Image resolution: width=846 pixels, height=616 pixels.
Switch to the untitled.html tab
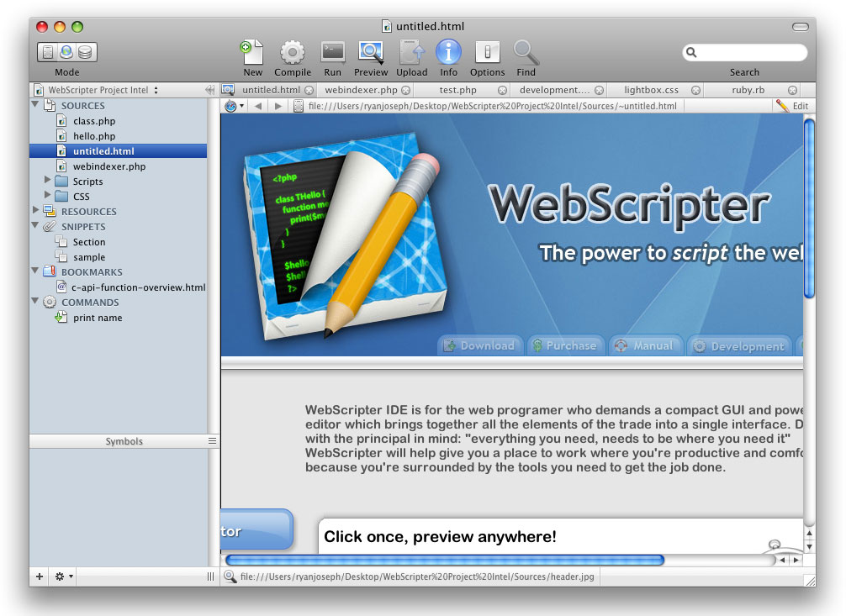(271, 90)
